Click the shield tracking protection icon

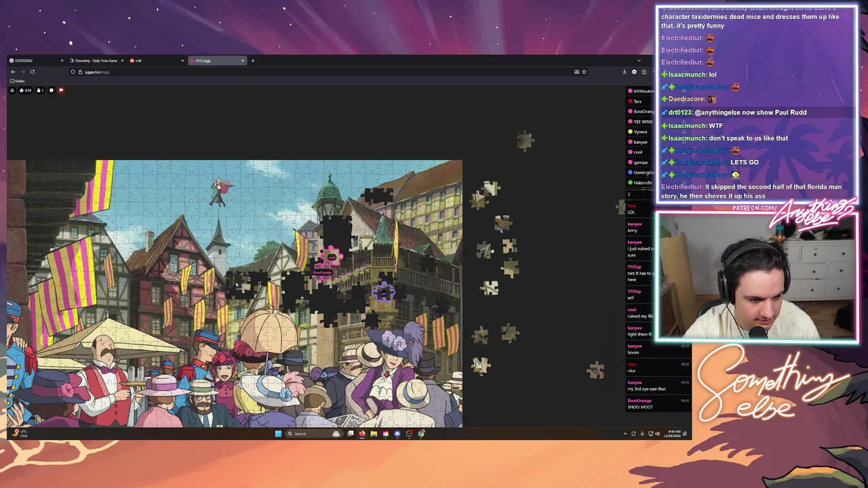point(73,72)
